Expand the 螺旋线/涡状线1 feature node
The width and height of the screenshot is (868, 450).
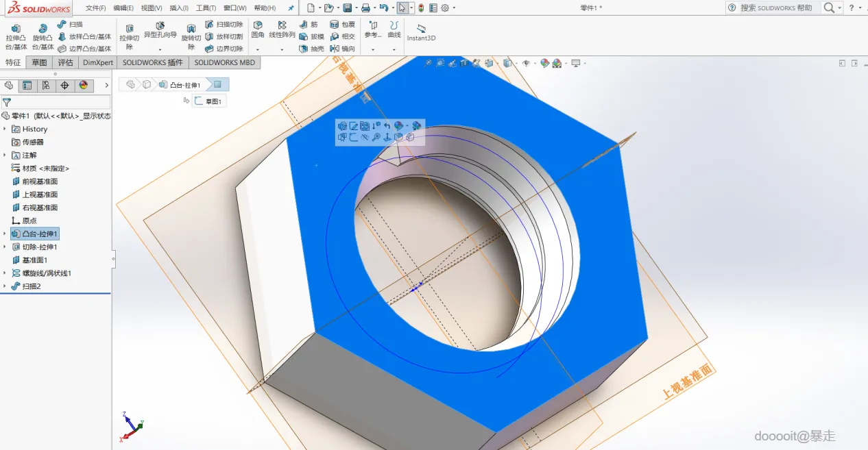[x=5, y=273]
